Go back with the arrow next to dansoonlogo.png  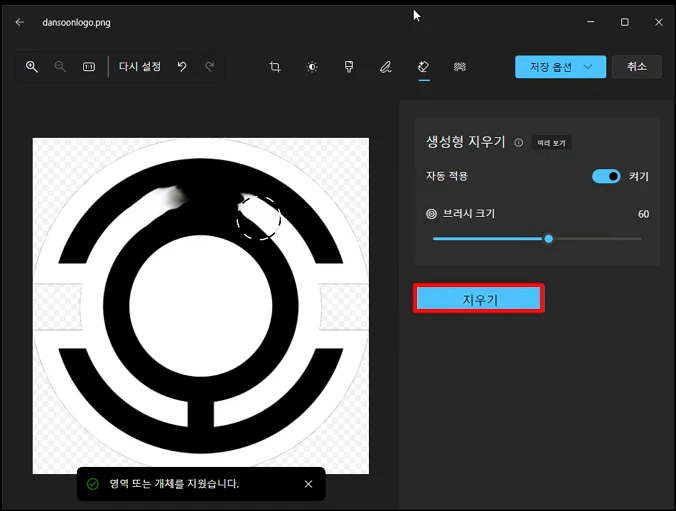[19, 22]
